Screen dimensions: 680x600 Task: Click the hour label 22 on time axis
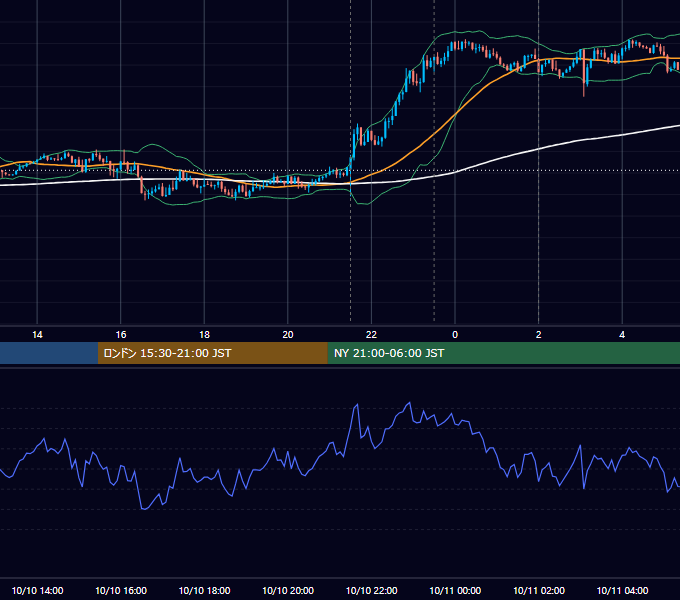(x=371, y=335)
